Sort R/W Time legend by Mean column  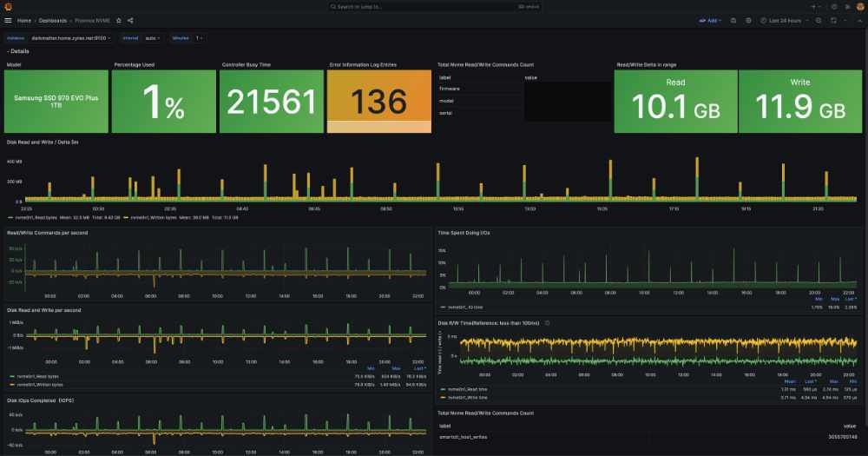tap(790, 382)
